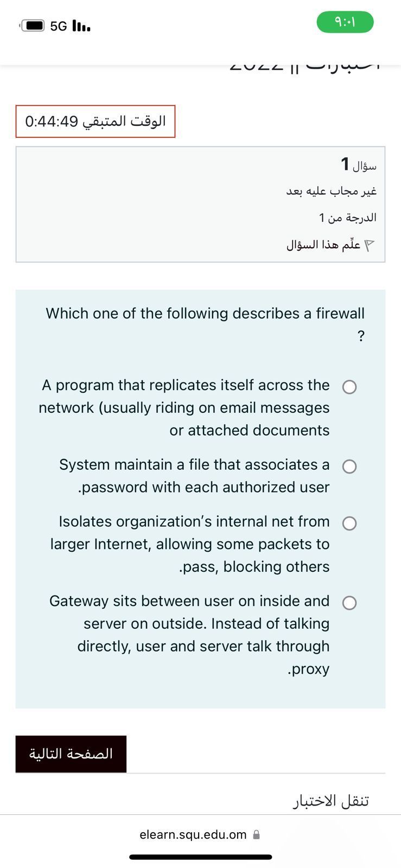
Task: Open the تنقل الاختبار quiz navigation heading
Action: (331, 801)
